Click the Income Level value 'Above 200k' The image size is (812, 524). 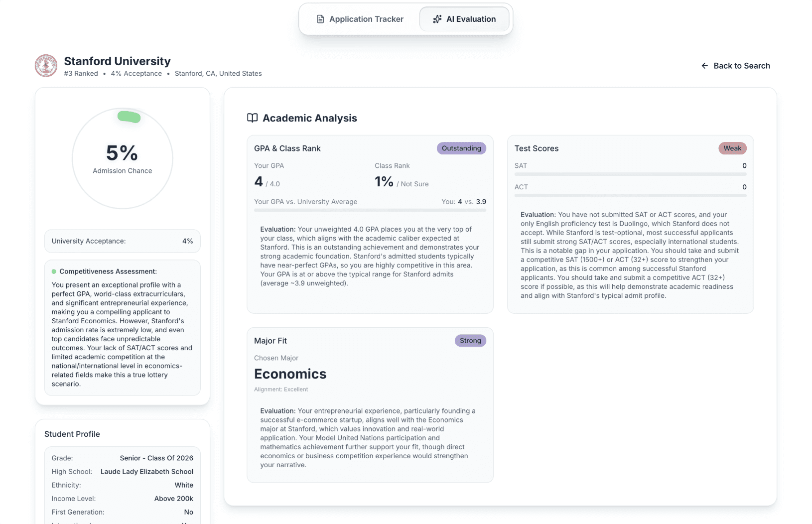click(174, 499)
